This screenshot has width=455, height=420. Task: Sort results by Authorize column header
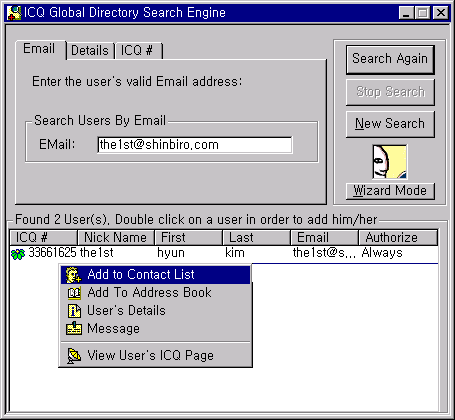[x=398, y=238]
